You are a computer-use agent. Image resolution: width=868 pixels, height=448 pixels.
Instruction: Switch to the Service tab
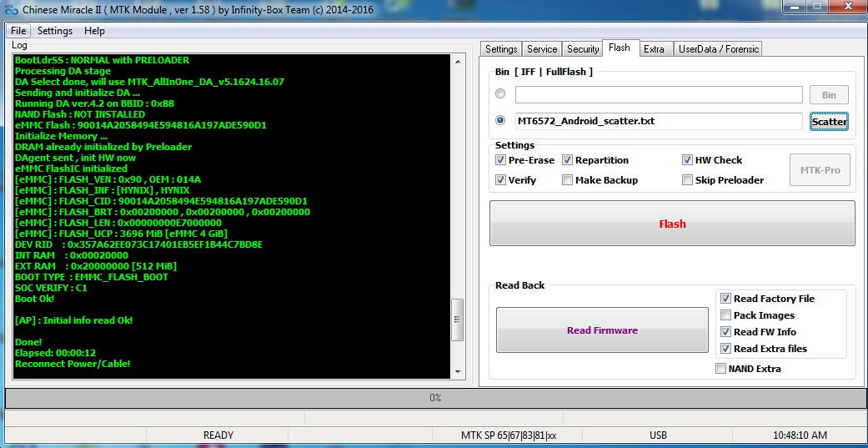point(542,49)
